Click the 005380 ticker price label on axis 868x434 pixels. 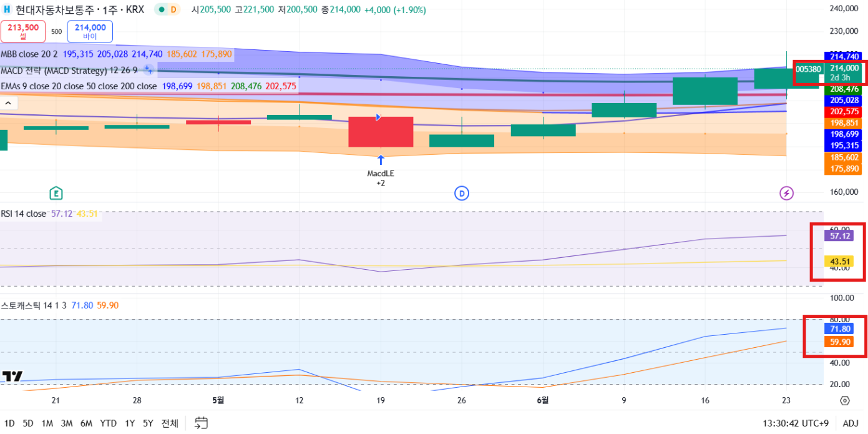(808, 69)
